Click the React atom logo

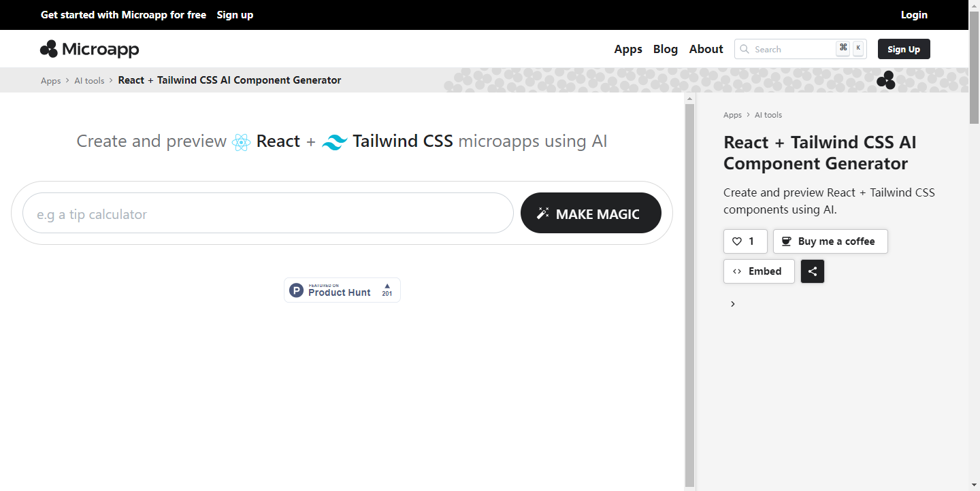pos(242,142)
